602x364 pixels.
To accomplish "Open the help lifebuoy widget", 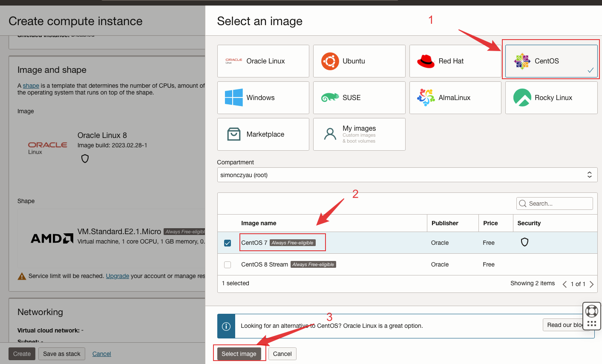I will (591, 311).
